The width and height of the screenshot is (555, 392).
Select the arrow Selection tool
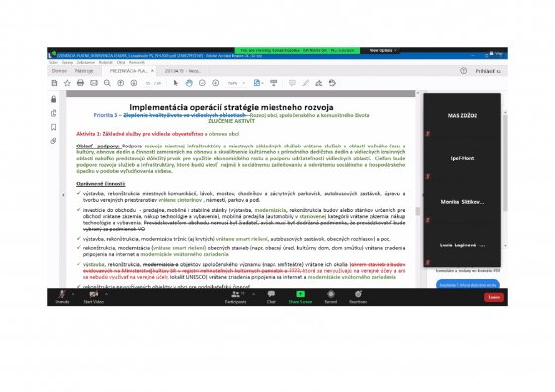176,83
